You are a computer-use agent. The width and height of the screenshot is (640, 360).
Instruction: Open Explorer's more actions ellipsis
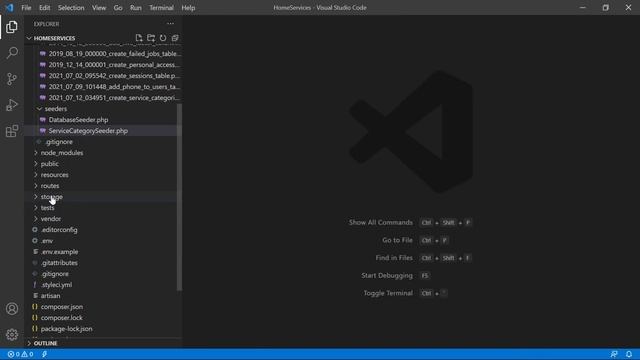(x=170, y=24)
